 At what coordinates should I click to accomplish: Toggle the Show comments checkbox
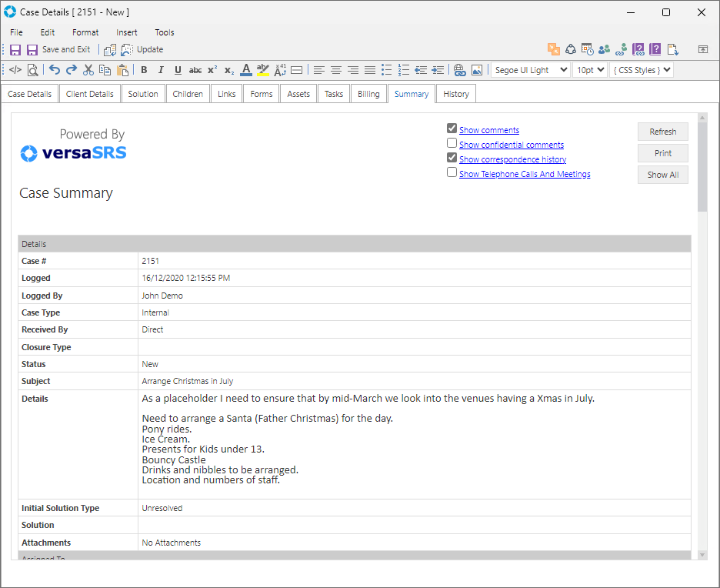pyautogui.click(x=452, y=129)
